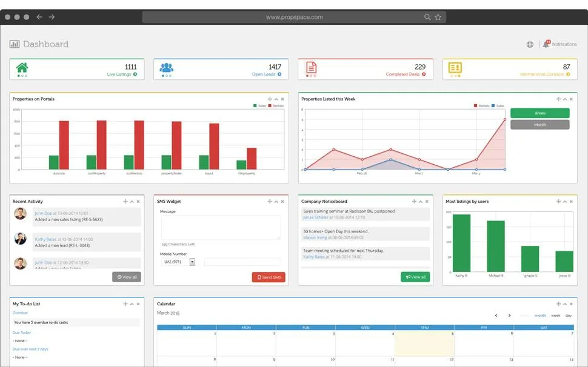Go back with the browser back arrow
Image resolution: width=588 pixels, height=367 pixels.
tap(39, 17)
